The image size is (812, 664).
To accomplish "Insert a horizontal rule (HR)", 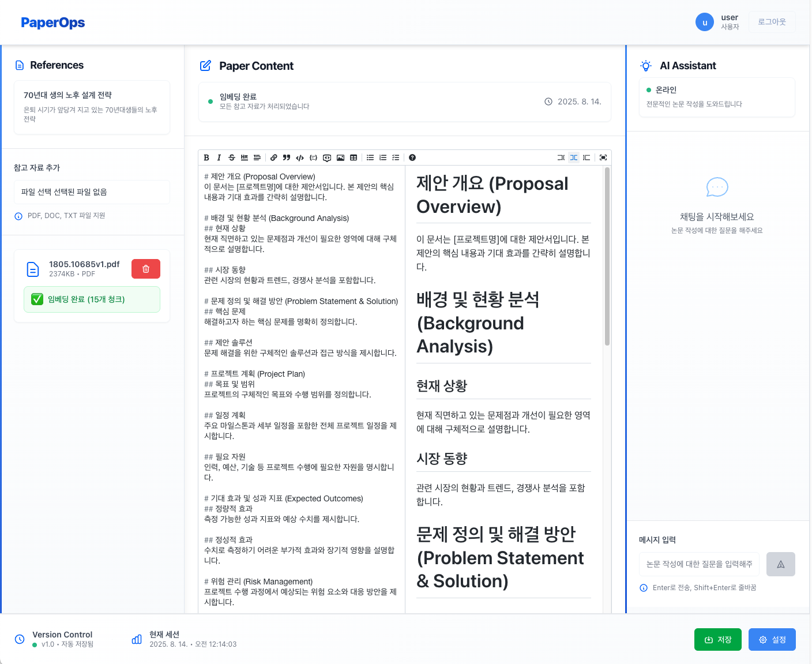I will [x=245, y=157].
